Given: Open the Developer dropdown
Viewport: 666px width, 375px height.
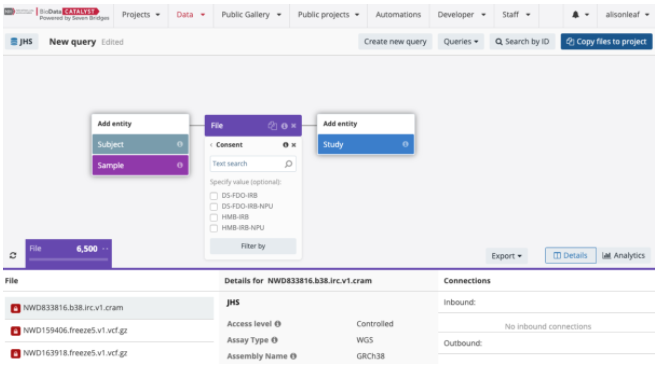Looking at the screenshot, I should point(462,14).
